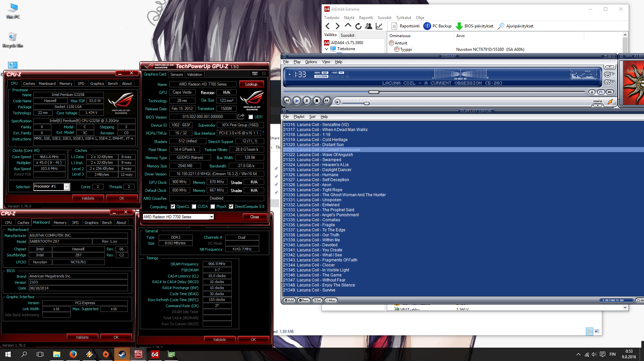Click playlist Rem button in Winamp
Screen dimensions: 644x361
[x=304, y=300]
